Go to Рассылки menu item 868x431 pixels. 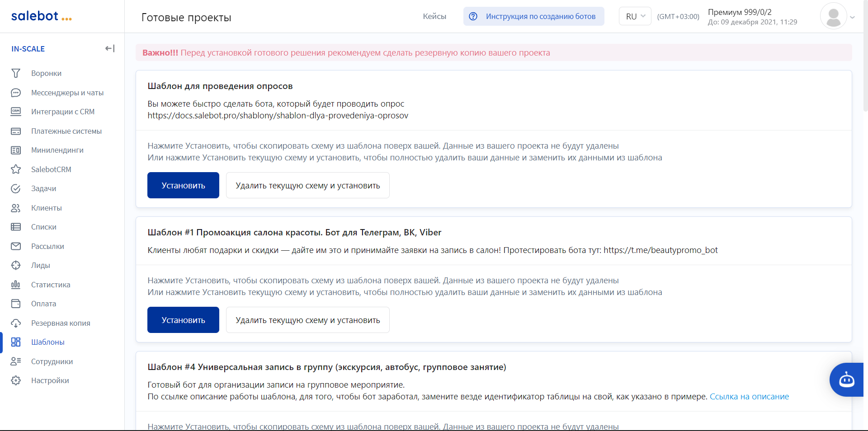pyautogui.click(x=47, y=246)
